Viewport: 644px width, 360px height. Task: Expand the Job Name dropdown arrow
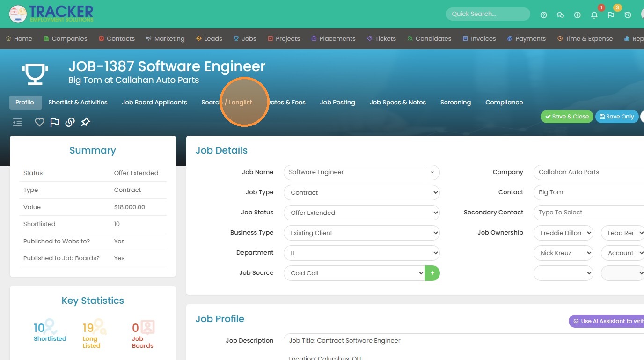(x=432, y=172)
